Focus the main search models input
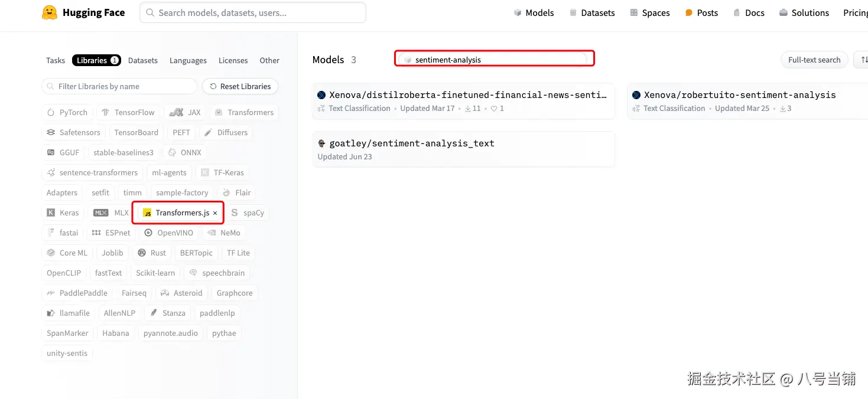 tap(253, 12)
